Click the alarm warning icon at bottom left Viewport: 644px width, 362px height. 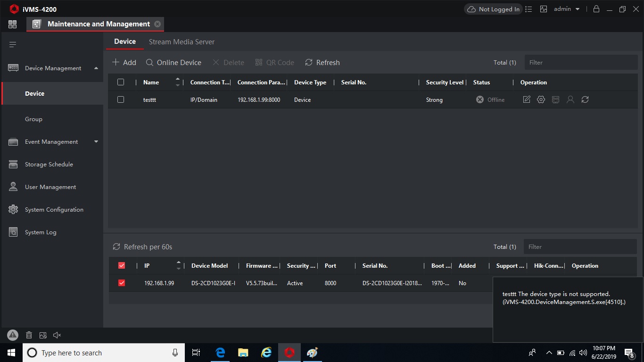coord(13,335)
